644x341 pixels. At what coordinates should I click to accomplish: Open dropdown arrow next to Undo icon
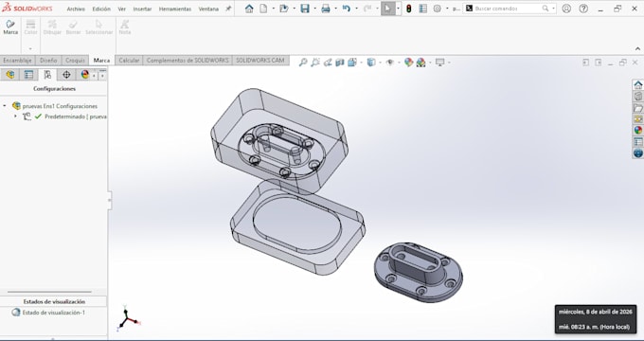click(x=356, y=9)
